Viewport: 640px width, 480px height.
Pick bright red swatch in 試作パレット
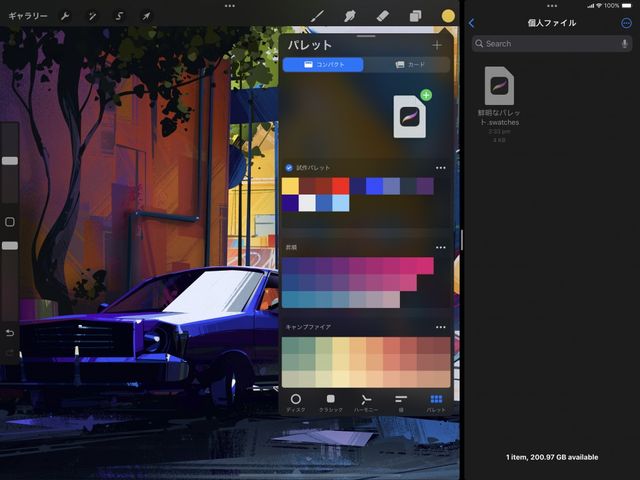(x=341, y=186)
